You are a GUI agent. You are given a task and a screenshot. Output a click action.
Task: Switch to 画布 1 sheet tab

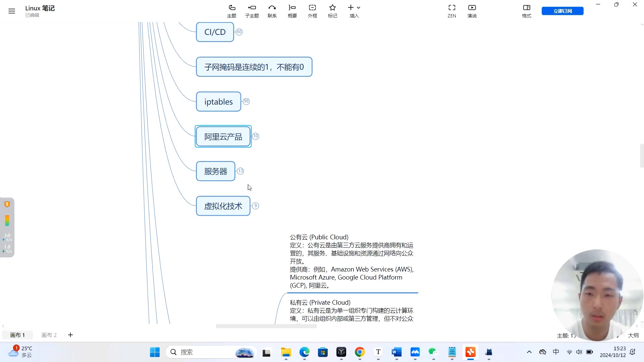point(17,335)
